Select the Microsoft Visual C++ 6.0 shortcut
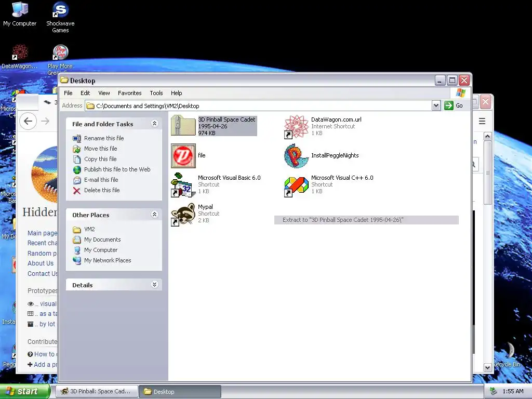The height and width of the screenshot is (399, 532). click(x=296, y=186)
